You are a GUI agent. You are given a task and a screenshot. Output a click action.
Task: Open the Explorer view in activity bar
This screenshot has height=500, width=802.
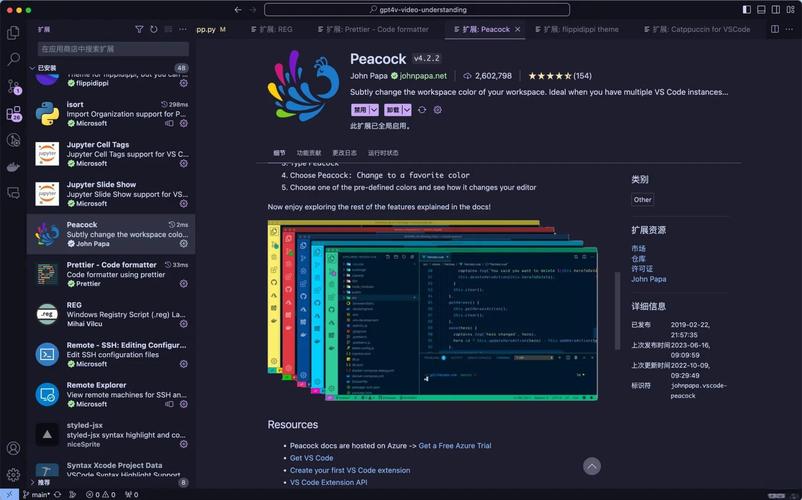(x=13, y=33)
